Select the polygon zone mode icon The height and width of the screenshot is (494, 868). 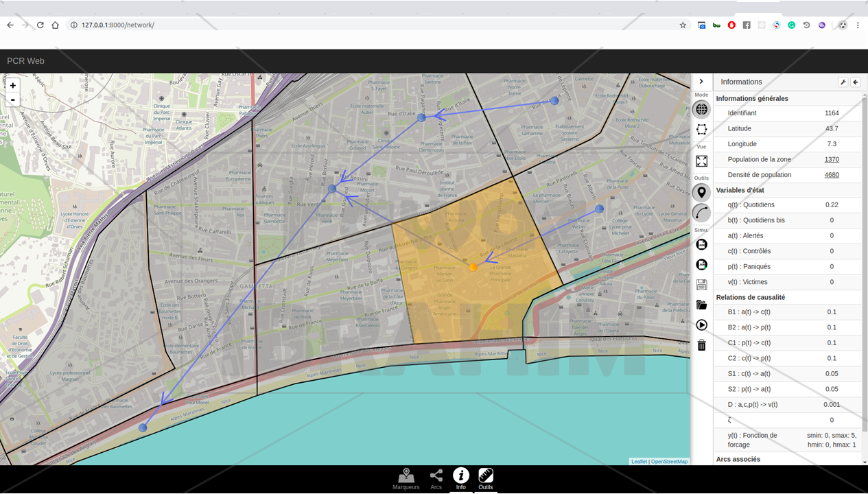(701, 129)
